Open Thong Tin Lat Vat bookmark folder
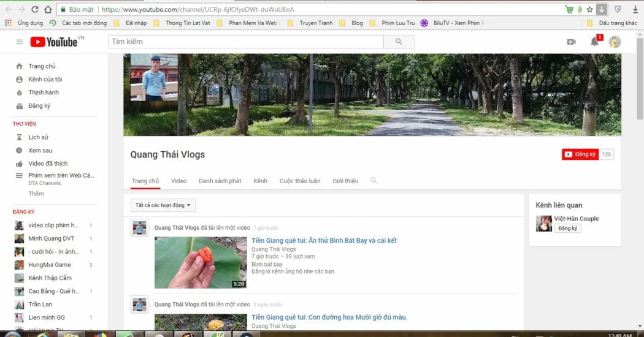 [182, 23]
